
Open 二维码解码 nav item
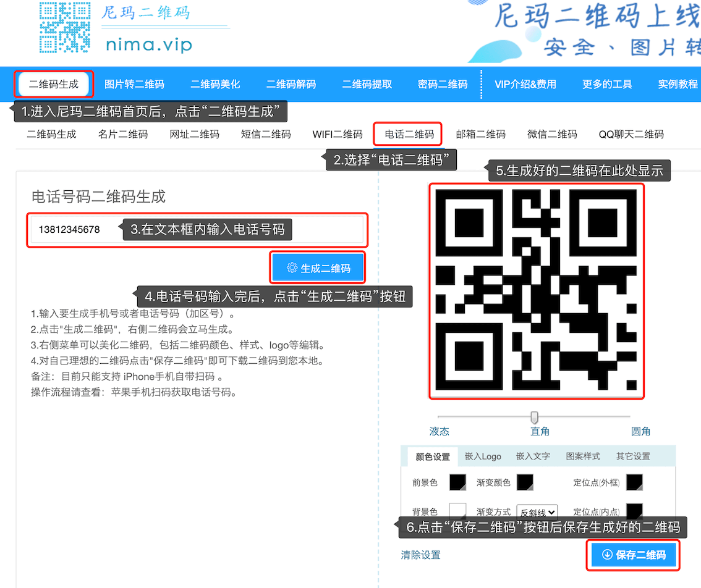[x=291, y=84]
